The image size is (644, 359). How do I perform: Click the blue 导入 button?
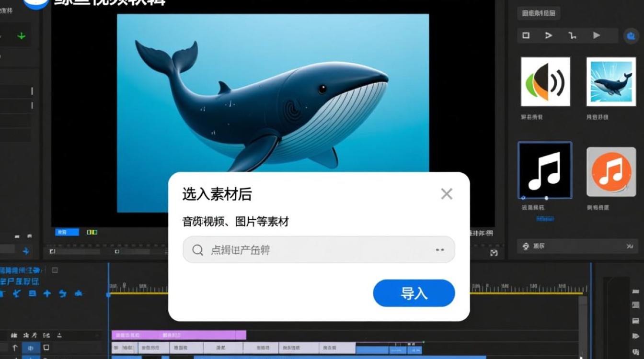414,293
